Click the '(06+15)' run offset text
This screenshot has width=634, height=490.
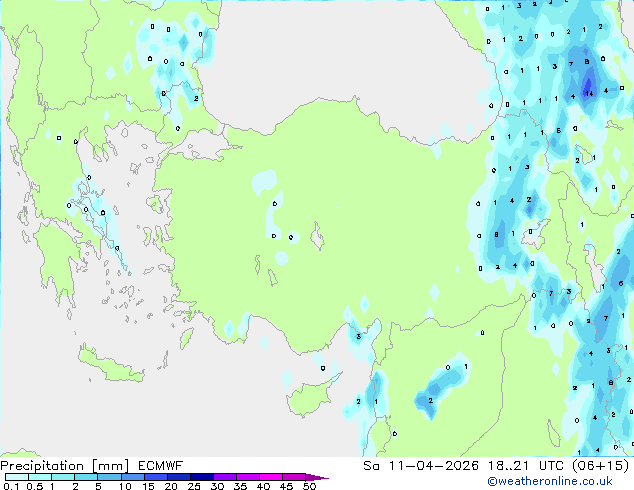[600, 466]
